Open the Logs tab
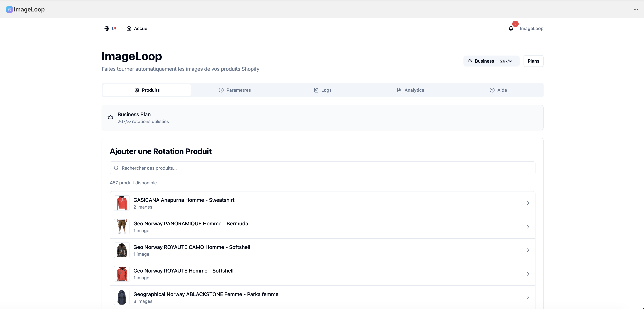The width and height of the screenshot is (644, 309). (322, 90)
